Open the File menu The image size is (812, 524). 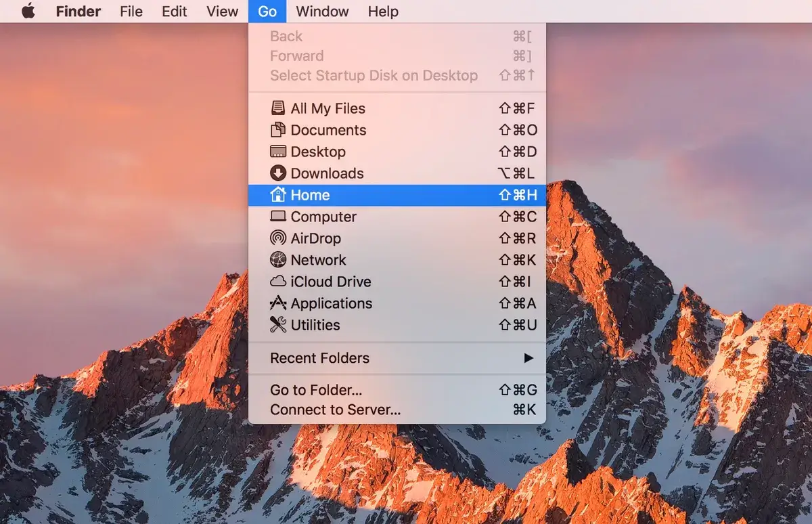(131, 12)
